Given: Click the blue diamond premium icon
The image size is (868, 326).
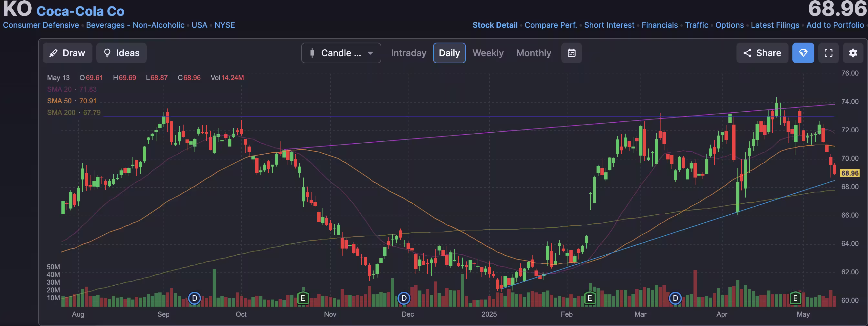Looking at the screenshot, I should pos(803,53).
